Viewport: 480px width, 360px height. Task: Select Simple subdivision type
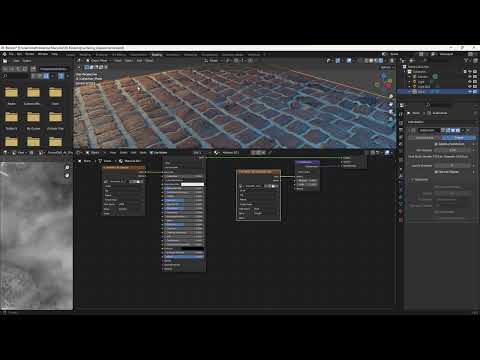pyautogui.click(x=459, y=137)
